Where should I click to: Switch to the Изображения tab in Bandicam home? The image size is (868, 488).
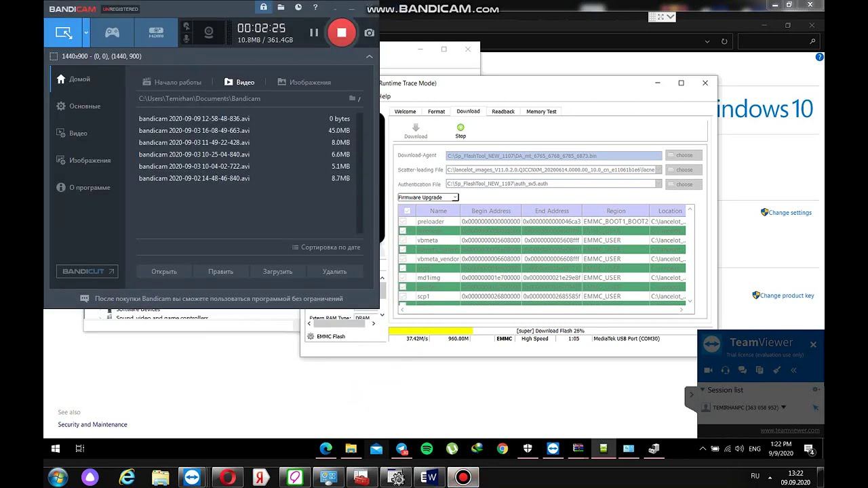point(304,82)
